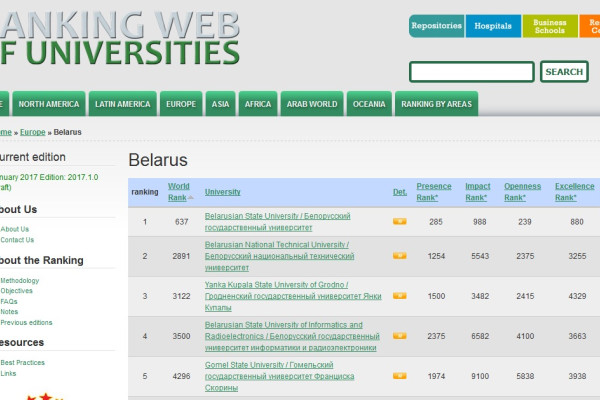Sort by Openness Rank column
The height and width of the screenshot is (400, 600).
(x=522, y=192)
